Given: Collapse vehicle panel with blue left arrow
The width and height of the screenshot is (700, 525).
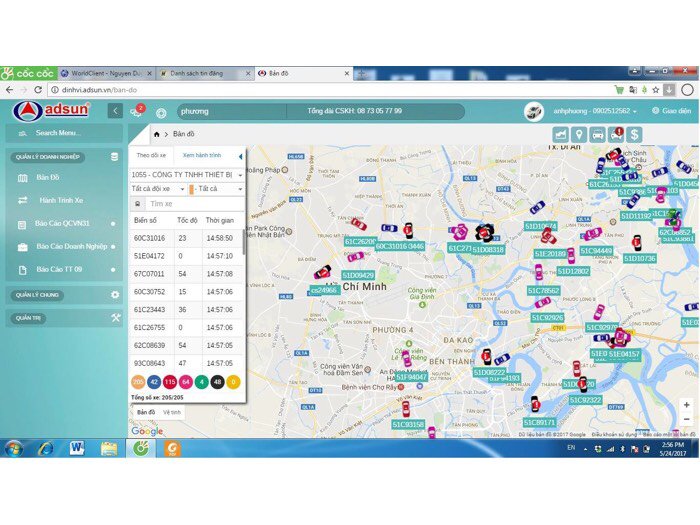Looking at the screenshot, I should click(241, 156).
